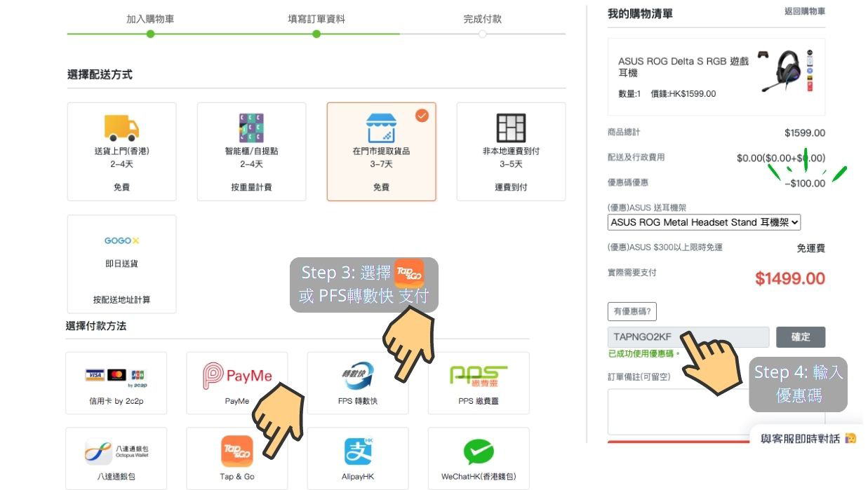Pick Tap & Go payment icon

coord(236,458)
